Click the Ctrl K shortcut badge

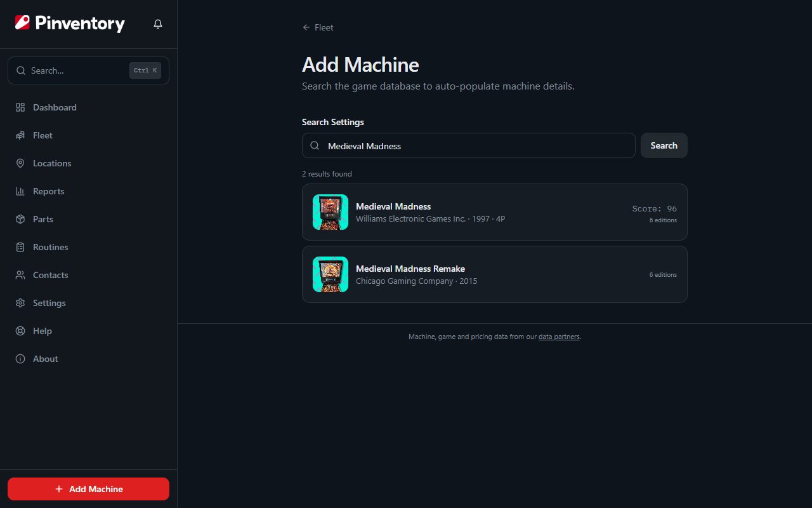[145, 70]
